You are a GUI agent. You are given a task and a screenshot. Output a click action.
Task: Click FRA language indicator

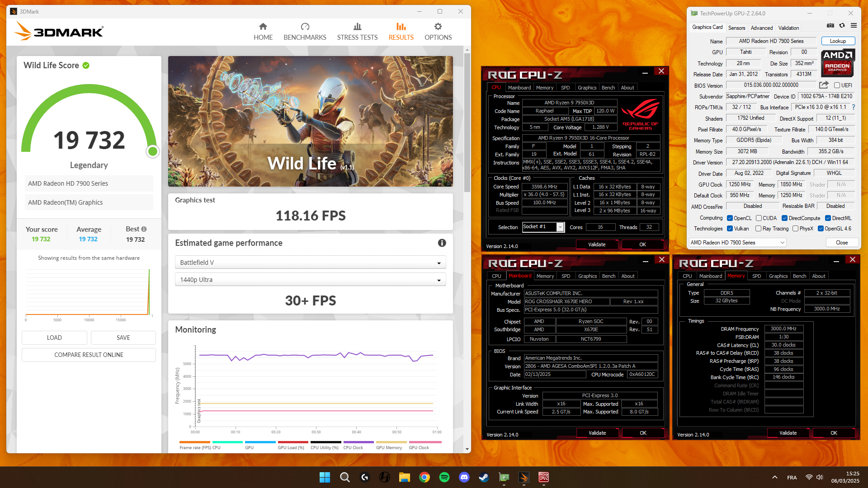coord(792,478)
